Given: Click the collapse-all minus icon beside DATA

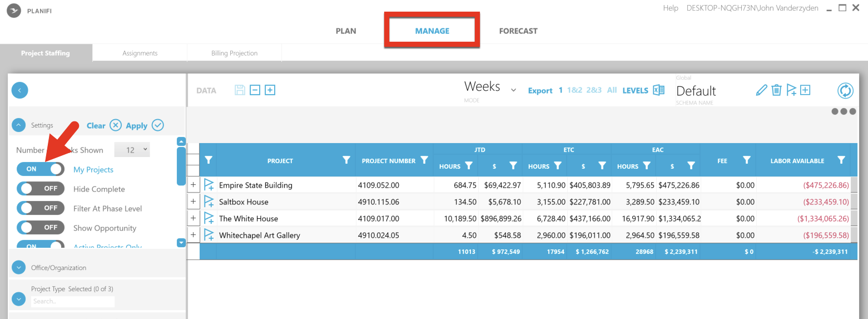Looking at the screenshot, I should (255, 90).
